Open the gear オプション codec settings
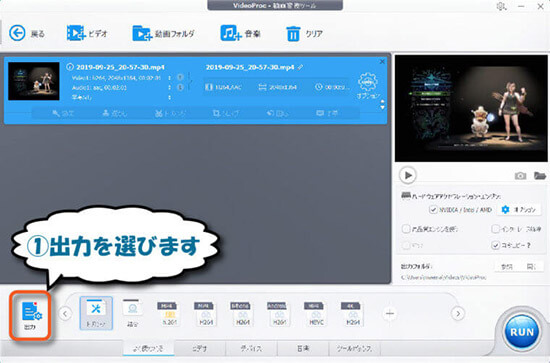 pos(368,86)
